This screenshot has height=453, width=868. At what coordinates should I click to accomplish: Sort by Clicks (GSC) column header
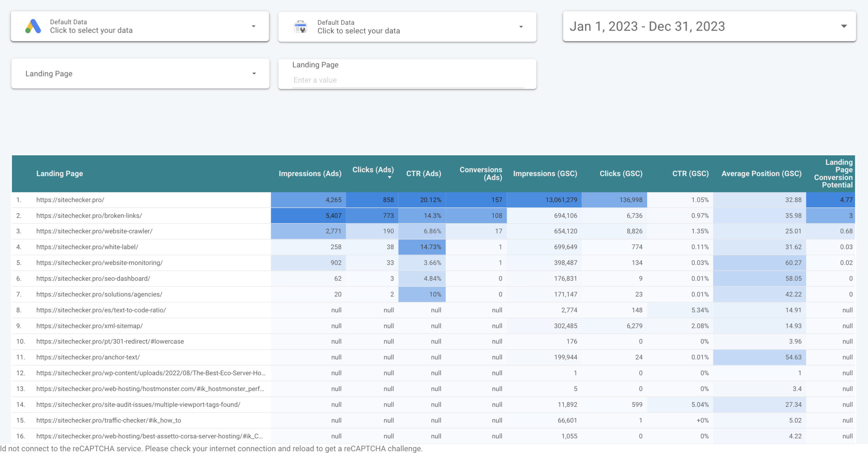[621, 173]
